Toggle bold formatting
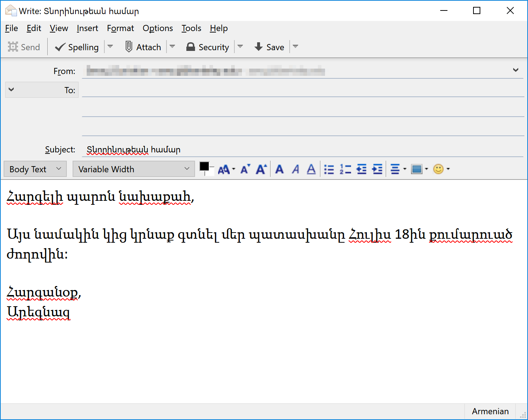This screenshot has width=528, height=420. pyautogui.click(x=280, y=169)
